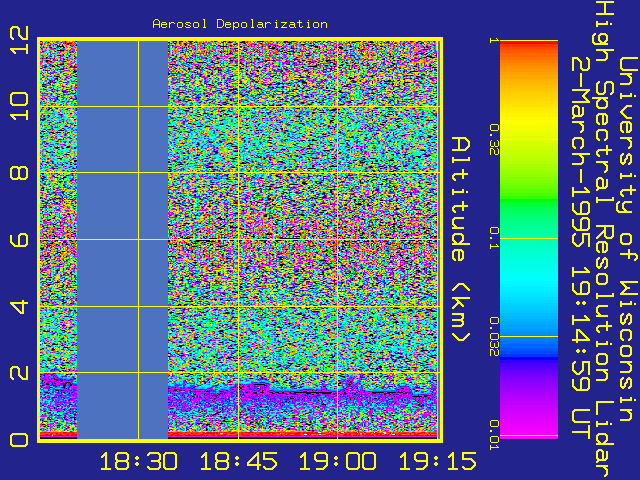
Task: Click the altitude axis label '8'
Action: pos(20,173)
